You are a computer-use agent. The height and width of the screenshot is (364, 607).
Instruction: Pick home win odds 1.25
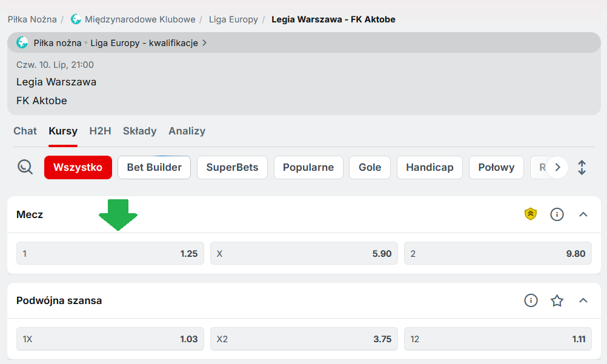110,254
